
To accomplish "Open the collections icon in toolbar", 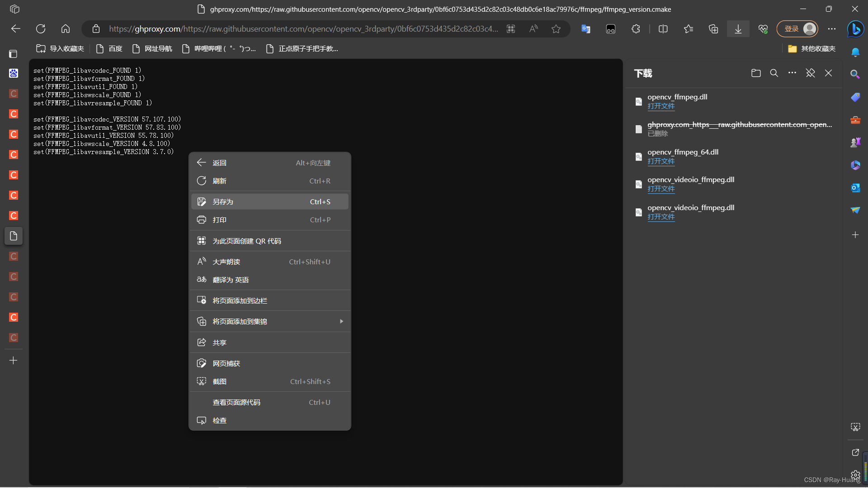I will (713, 29).
